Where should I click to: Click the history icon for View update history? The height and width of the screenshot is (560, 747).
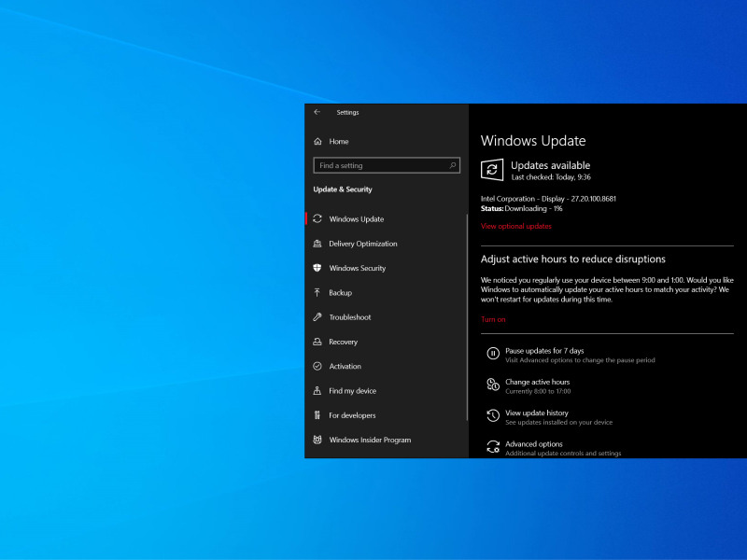(x=493, y=415)
